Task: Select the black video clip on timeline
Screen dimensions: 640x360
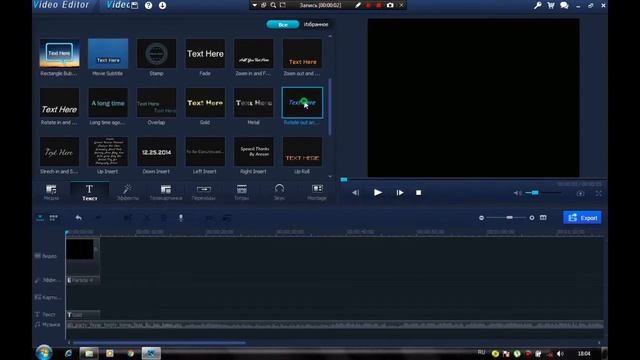Action: 82,256
